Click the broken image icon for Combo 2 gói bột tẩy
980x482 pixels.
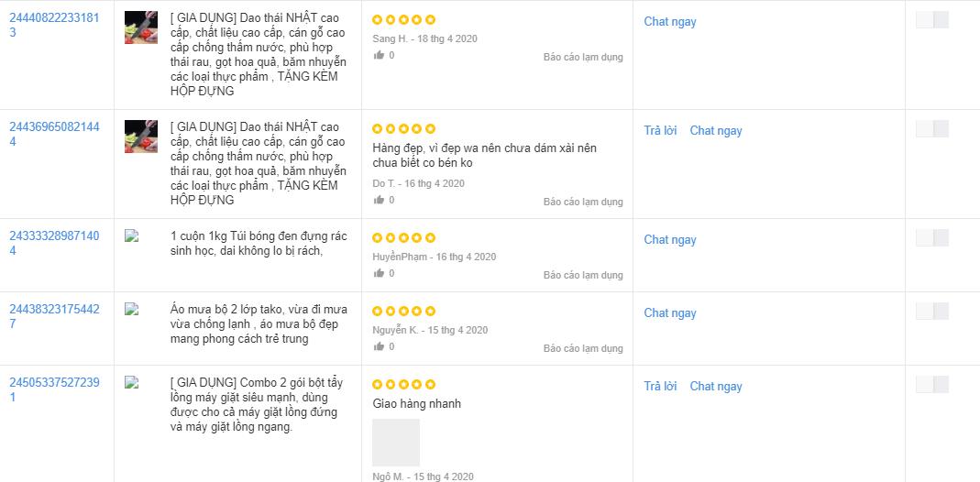click(131, 382)
